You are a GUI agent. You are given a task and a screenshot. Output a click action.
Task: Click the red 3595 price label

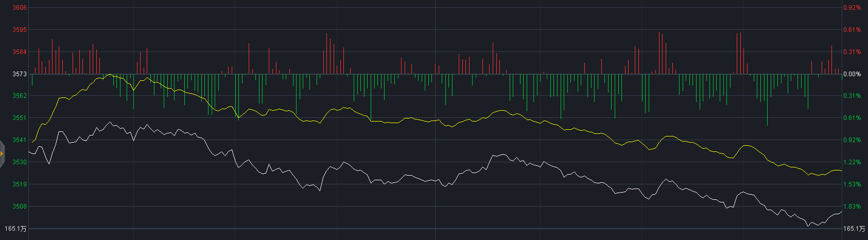pyautogui.click(x=20, y=30)
